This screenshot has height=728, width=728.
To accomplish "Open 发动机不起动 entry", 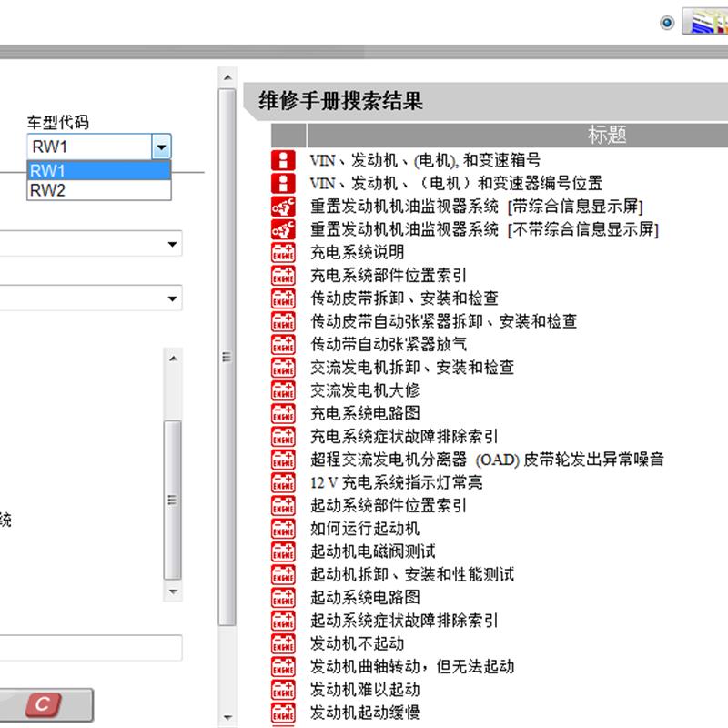I will pyautogui.click(x=357, y=643).
